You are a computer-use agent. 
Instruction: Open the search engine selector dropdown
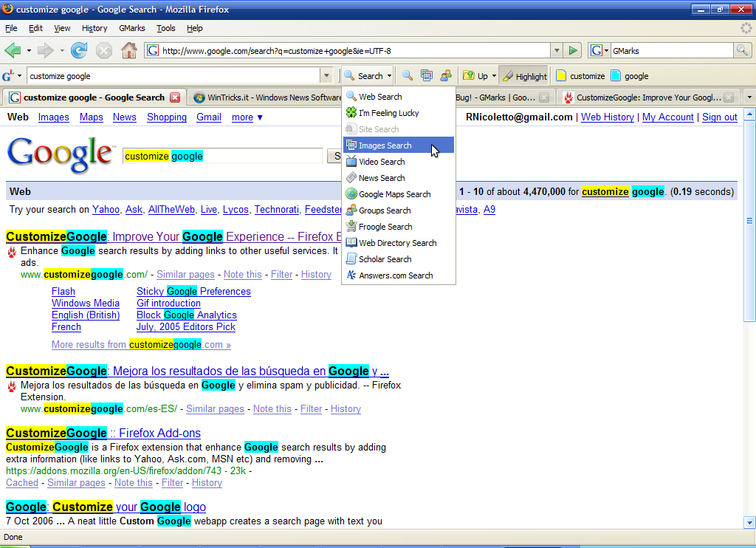pos(607,50)
